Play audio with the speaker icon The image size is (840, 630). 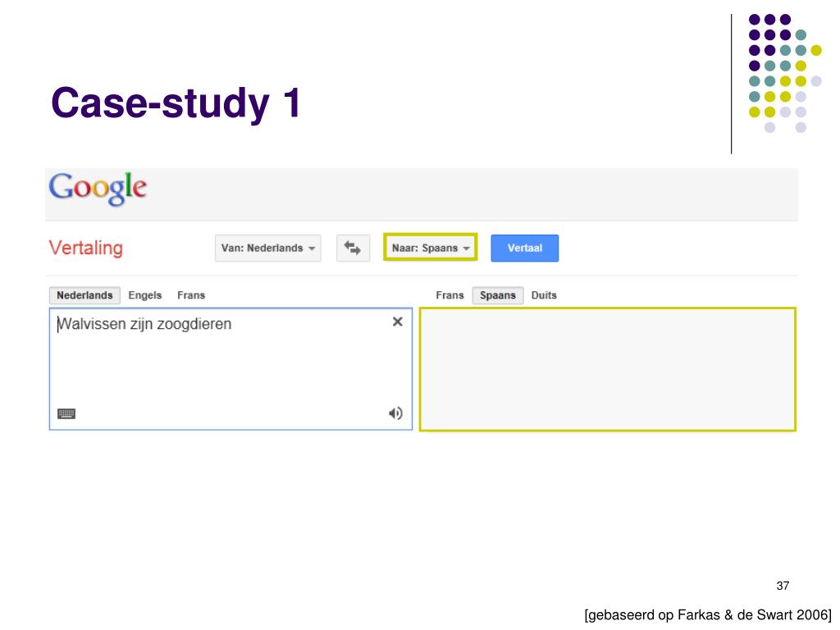click(395, 413)
